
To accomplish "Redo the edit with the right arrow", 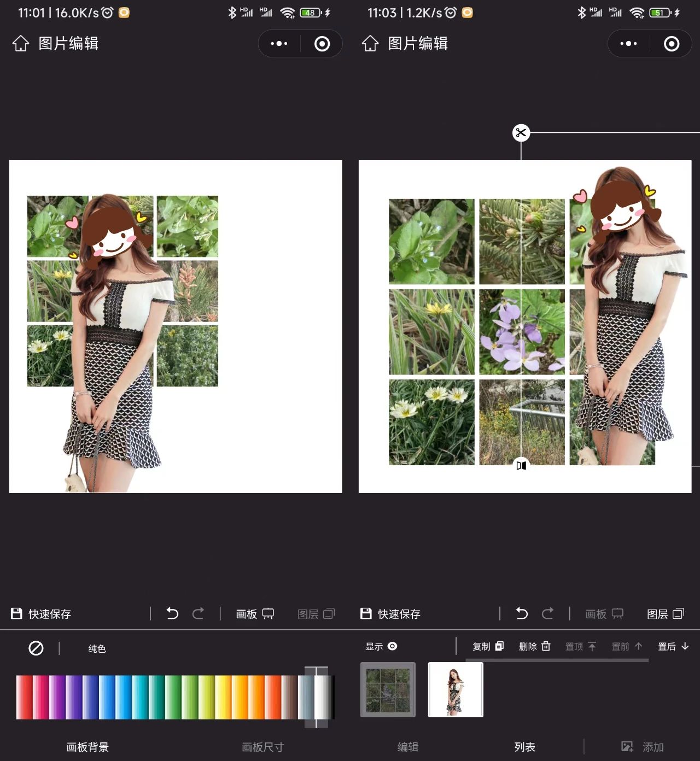I will coord(198,613).
